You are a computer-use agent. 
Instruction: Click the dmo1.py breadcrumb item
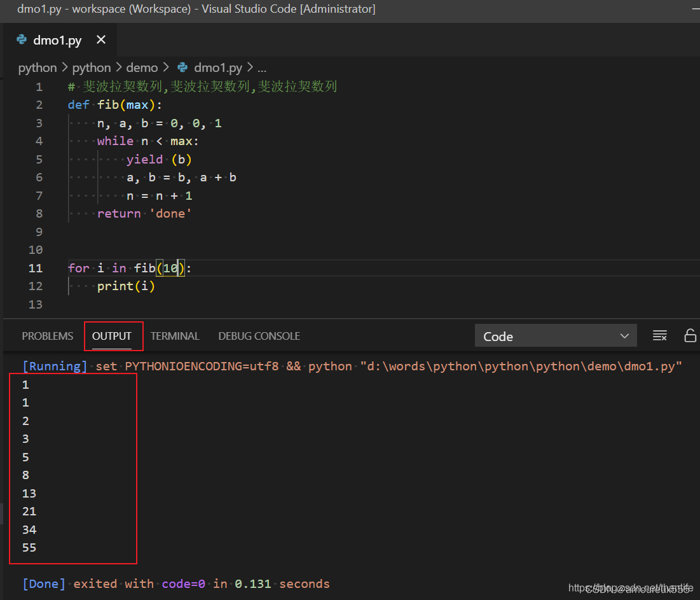(x=218, y=67)
